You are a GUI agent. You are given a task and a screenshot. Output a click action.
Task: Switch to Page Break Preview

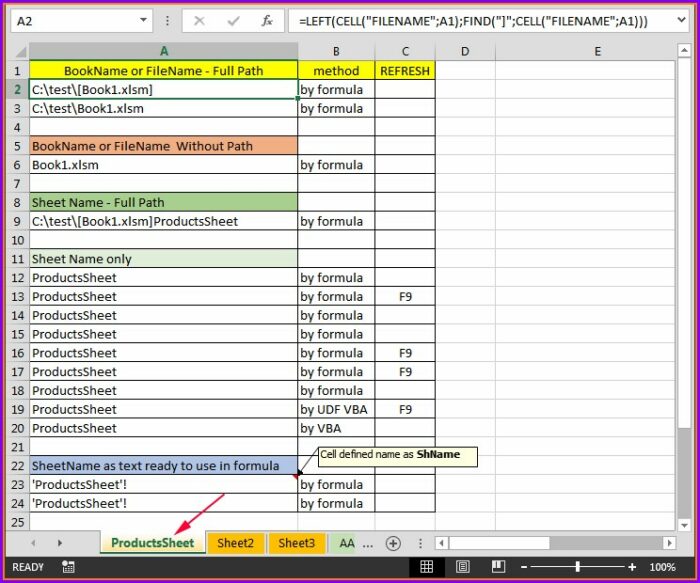(x=498, y=567)
